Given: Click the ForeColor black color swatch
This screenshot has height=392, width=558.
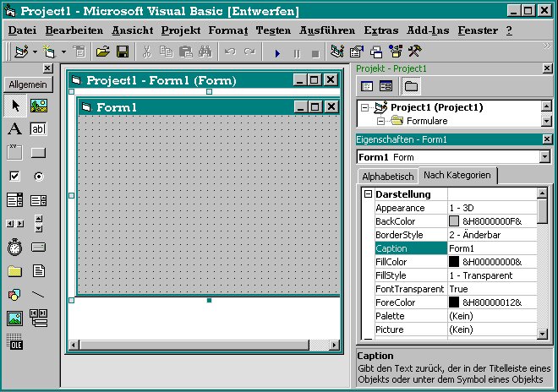Looking at the screenshot, I should point(454,302).
